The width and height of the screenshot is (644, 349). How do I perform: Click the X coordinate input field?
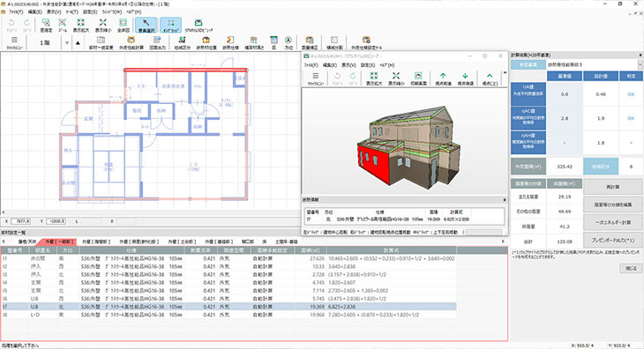point(20,221)
